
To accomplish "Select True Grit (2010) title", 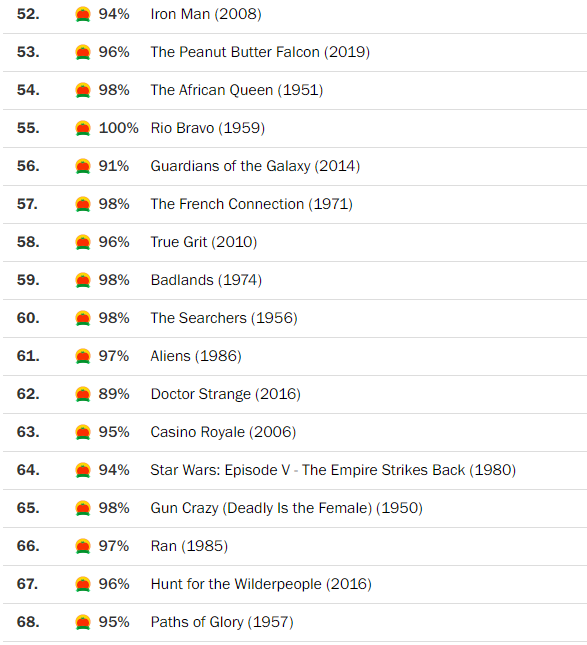I will [x=204, y=242].
